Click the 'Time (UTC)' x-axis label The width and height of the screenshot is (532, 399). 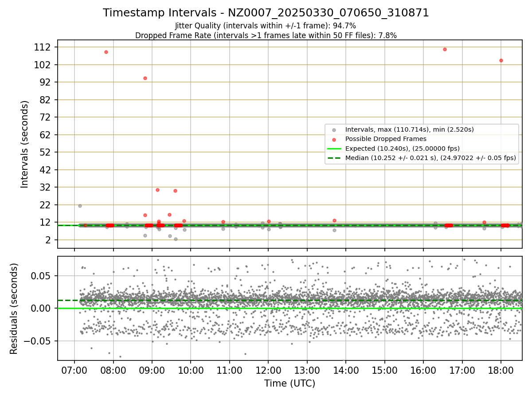tap(289, 383)
